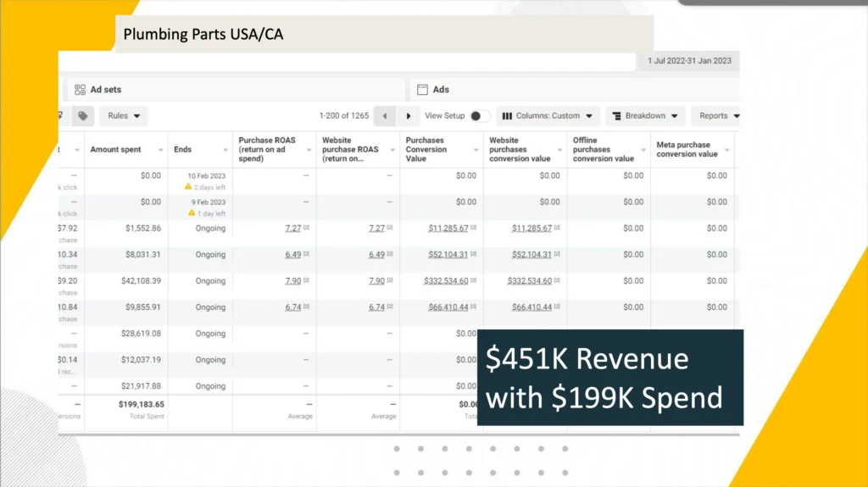Switch to the Ads tab

[441, 90]
